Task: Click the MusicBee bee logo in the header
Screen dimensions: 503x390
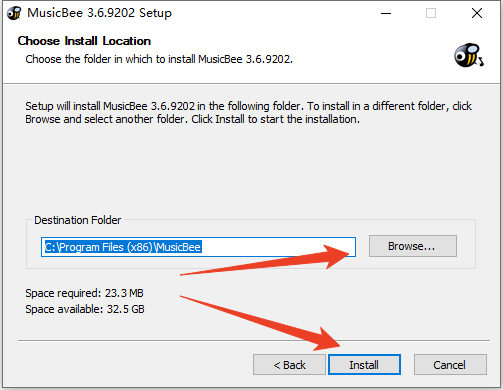Action: [x=469, y=55]
